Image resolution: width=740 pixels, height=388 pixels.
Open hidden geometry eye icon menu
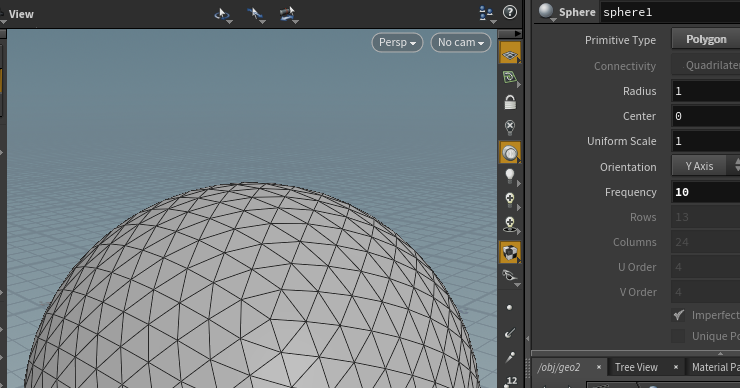click(x=510, y=276)
